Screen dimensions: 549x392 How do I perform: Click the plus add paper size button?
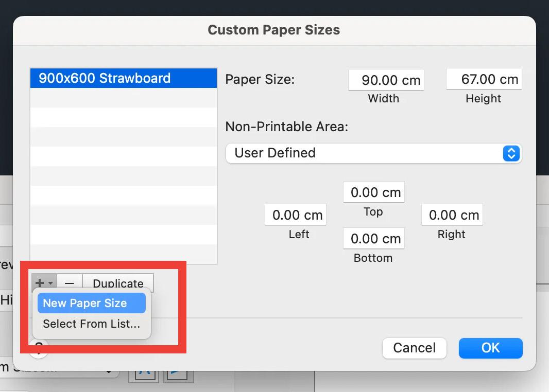[x=44, y=282]
